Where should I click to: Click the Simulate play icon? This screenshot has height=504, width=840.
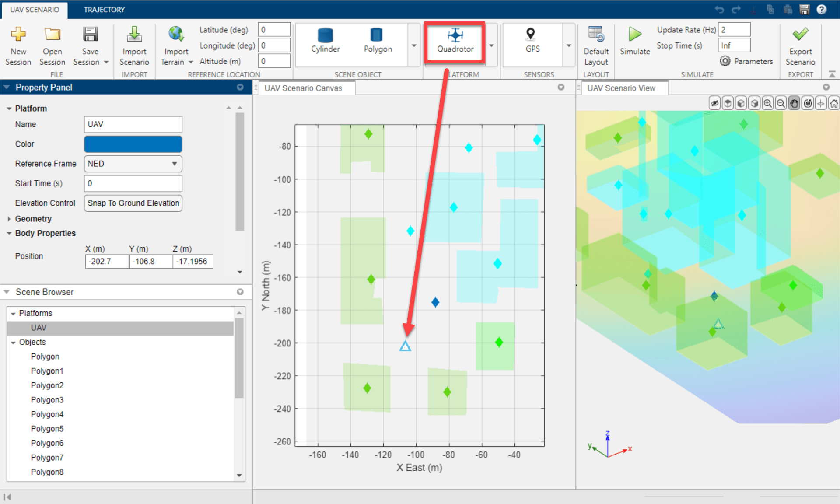pyautogui.click(x=635, y=34)
